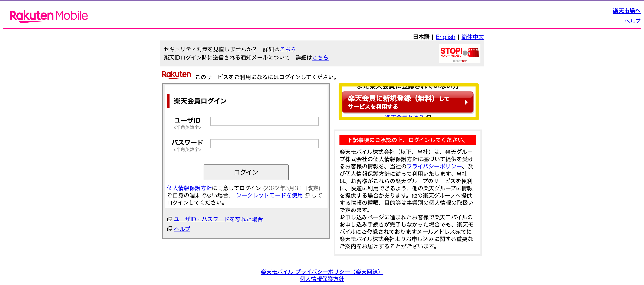Click arrow icon on new registration button
This screenshot has width=644, height=285.
[466, 102]
